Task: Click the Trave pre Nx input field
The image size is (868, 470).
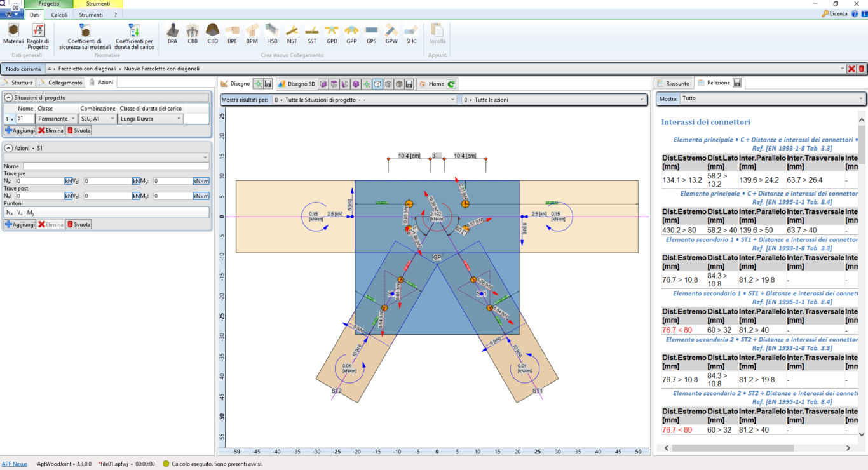Action: pos(40,181)
